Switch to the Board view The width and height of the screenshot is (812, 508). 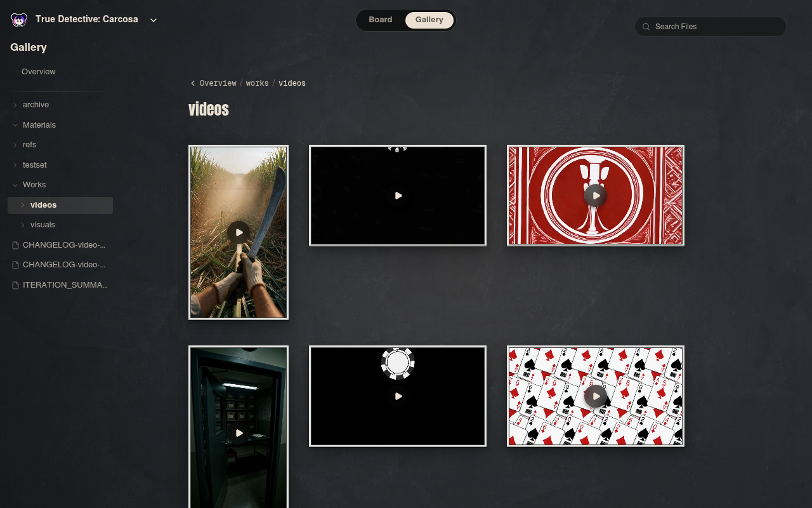[x=381, y=20]
